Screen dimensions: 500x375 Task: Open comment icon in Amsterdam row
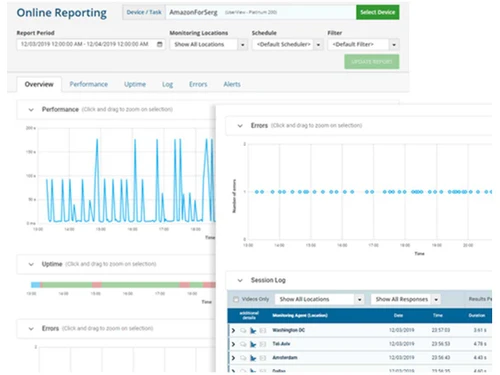point(243,358)
